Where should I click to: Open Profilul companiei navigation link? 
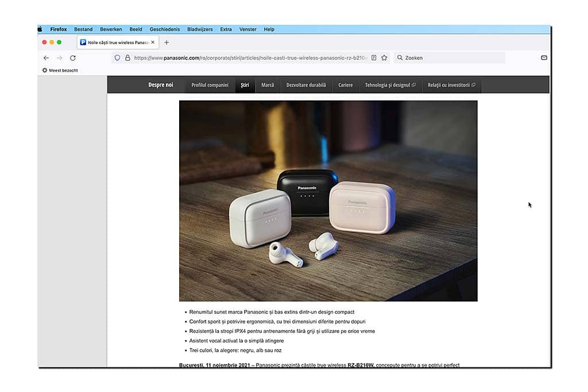tap(210, 85)
